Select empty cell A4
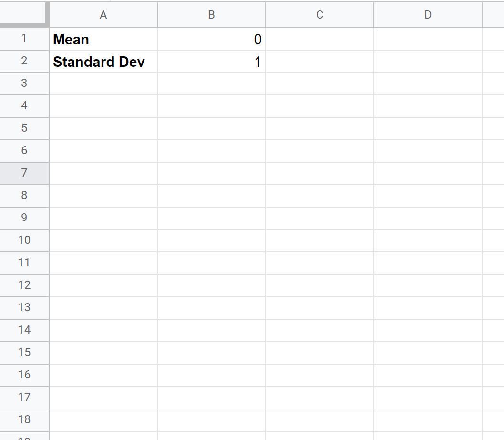 pos(103,106)
